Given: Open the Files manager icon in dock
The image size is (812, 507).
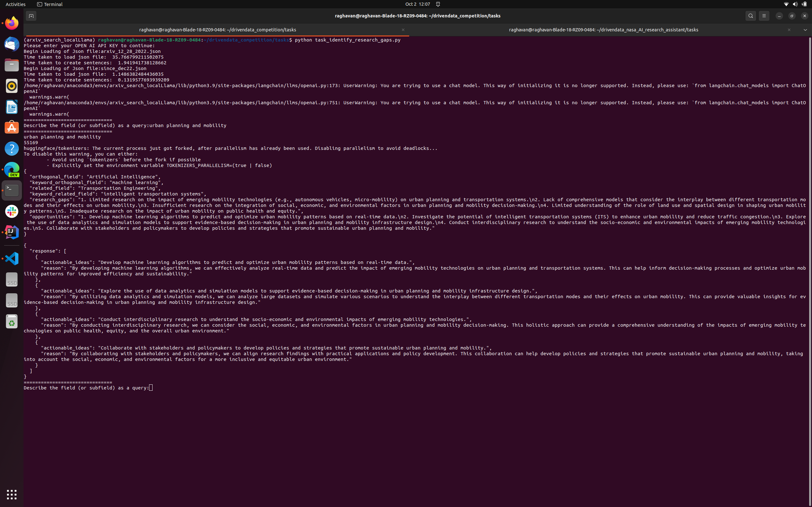Looking at the screenshot, I should [11, 65].
